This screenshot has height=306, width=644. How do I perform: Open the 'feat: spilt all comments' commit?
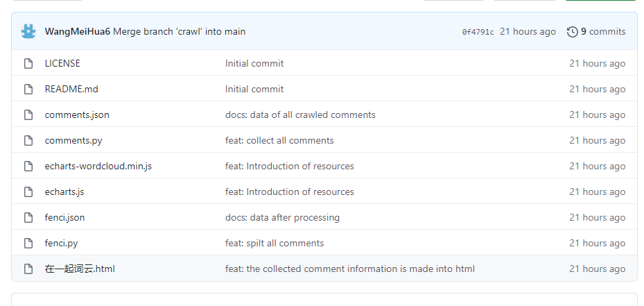coord(275,243)
